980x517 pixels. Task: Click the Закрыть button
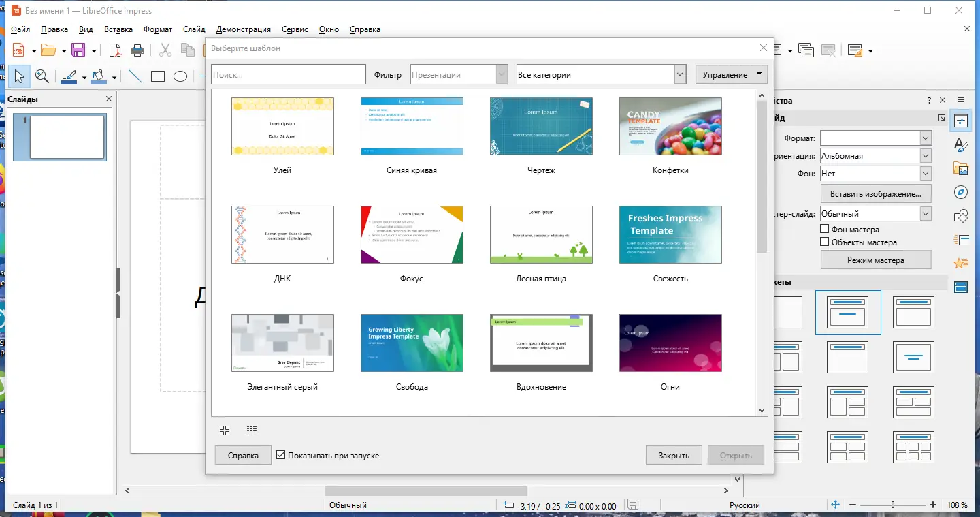(x=674, y=456)
